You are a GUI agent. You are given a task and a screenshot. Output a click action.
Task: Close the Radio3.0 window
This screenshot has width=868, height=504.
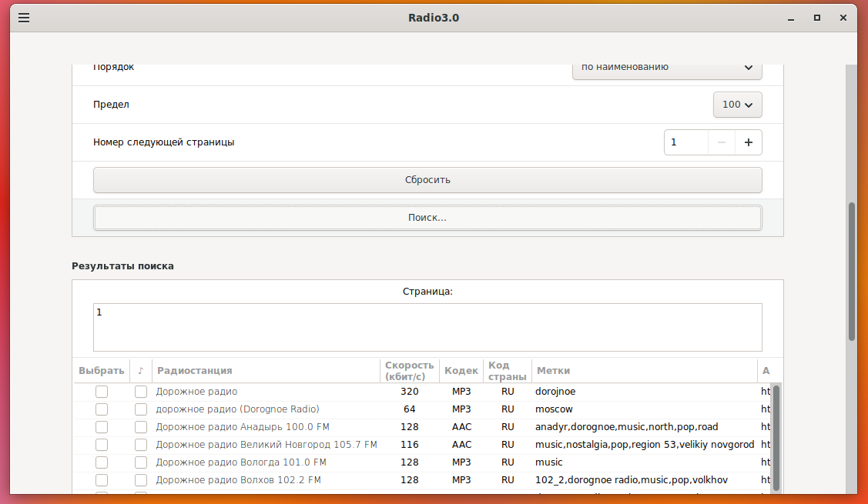[843, 18]
